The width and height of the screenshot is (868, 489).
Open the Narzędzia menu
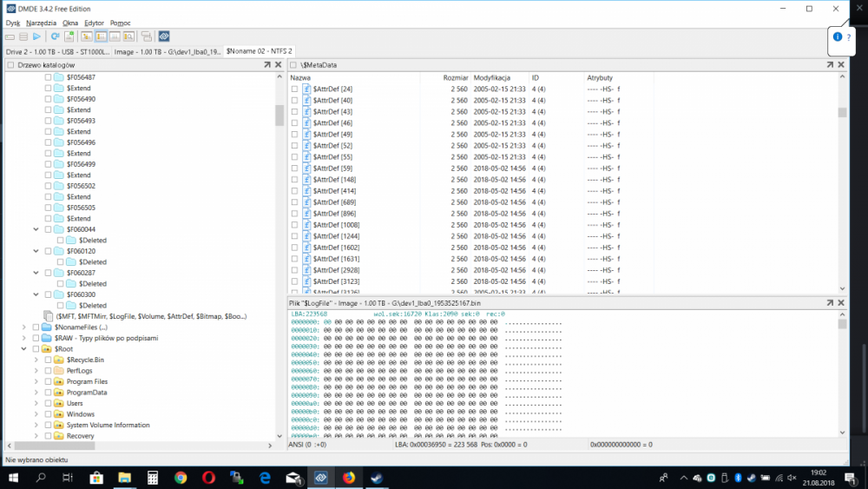point(41,23)
